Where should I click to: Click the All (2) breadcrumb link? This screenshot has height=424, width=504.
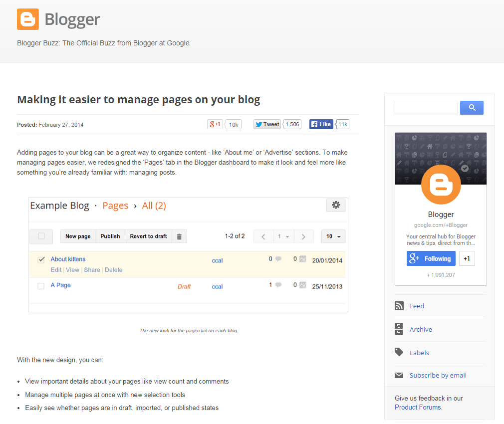pyautogui.click(x=154, y=206)
